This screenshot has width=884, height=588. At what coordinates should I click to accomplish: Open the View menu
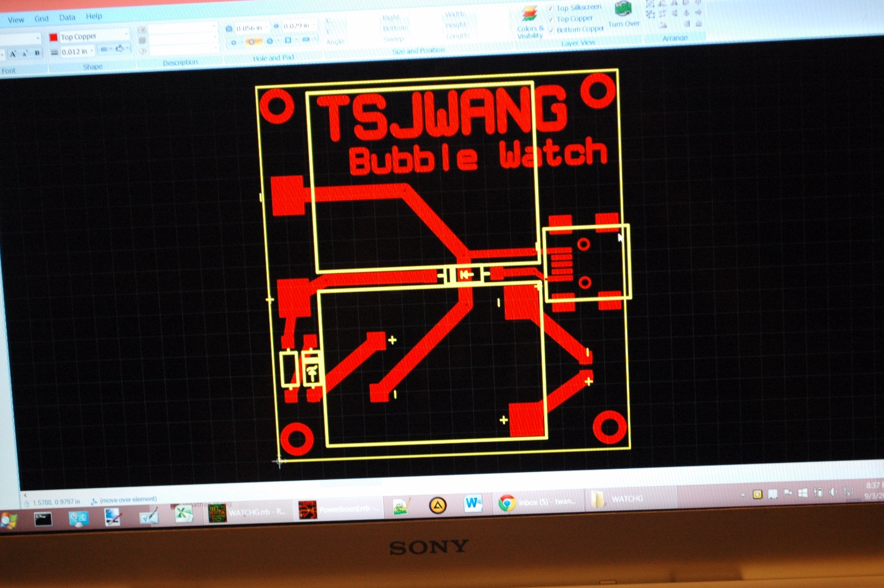coord(16,20)
